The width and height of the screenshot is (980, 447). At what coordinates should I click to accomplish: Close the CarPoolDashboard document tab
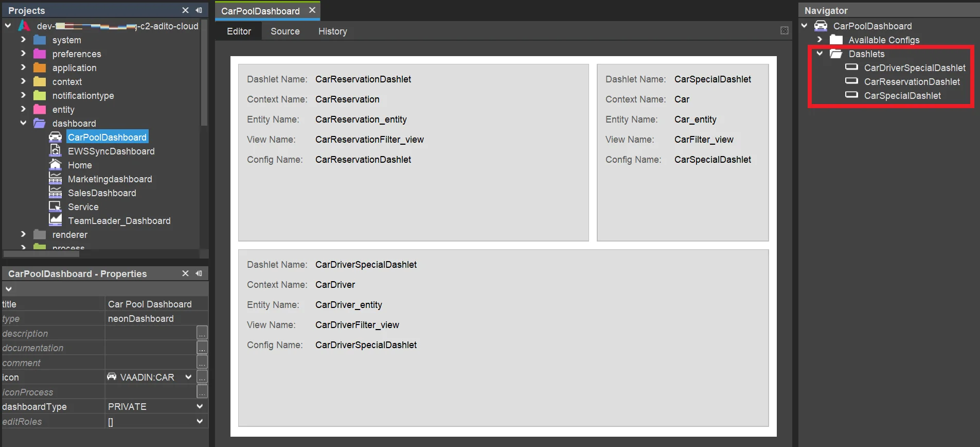point(312,10)
